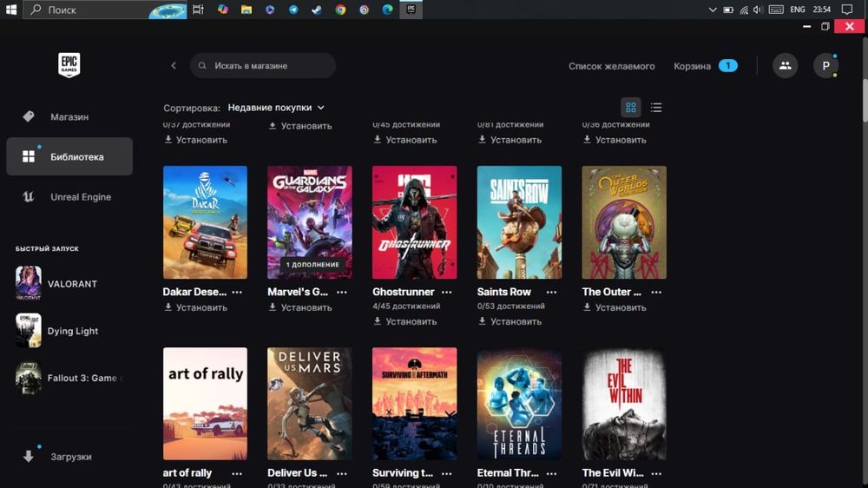
Task: Open Deliver Us Mars cover art
Action: click(x=310, y=404)
